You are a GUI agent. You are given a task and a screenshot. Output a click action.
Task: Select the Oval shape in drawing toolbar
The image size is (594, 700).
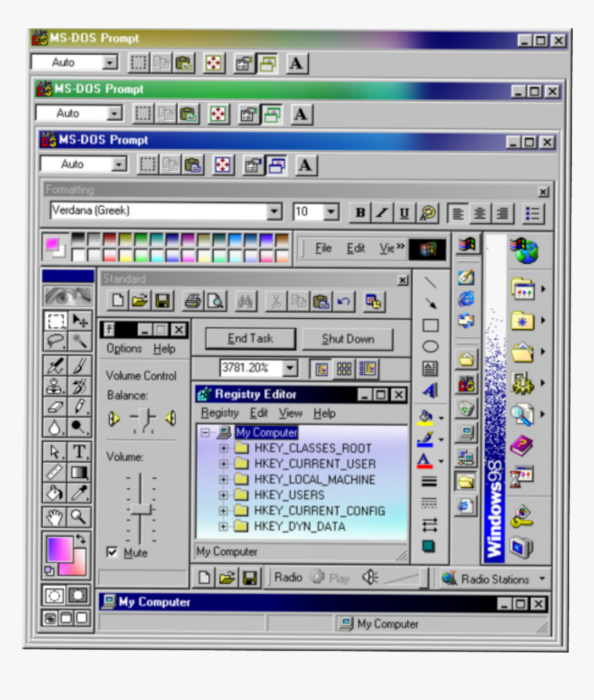430,347
